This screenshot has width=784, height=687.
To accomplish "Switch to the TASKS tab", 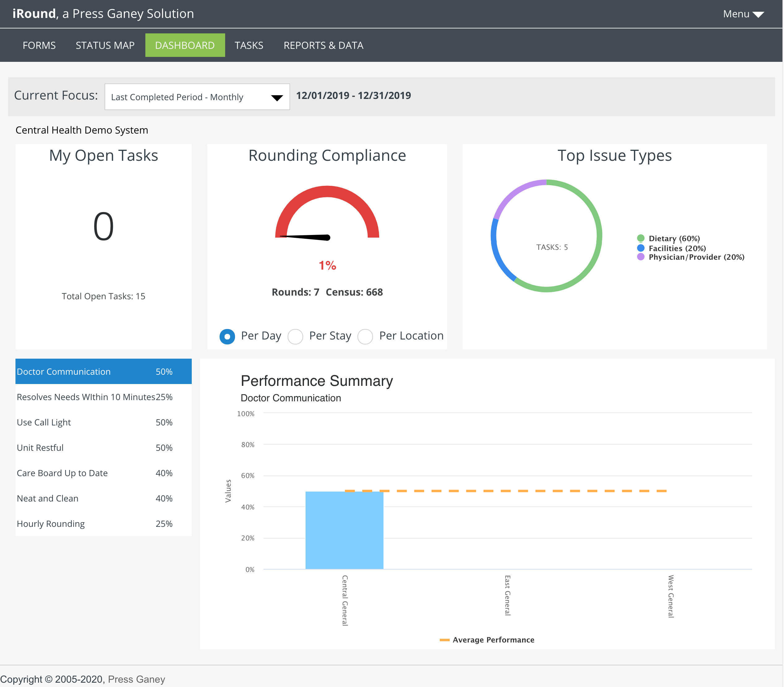I will pos(249,45).
